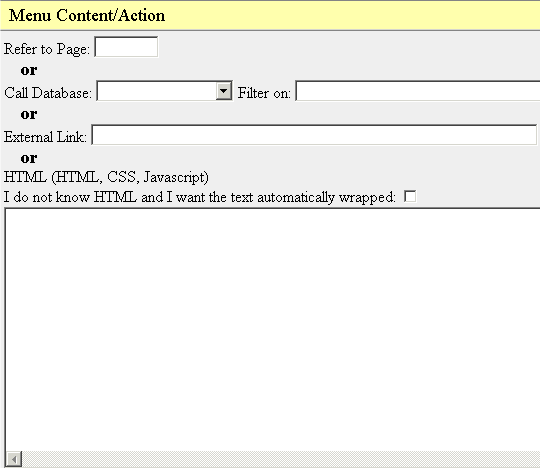Click the 'or' below Call Database
This screenshot has width=540, height=468.
click(29, 114)
